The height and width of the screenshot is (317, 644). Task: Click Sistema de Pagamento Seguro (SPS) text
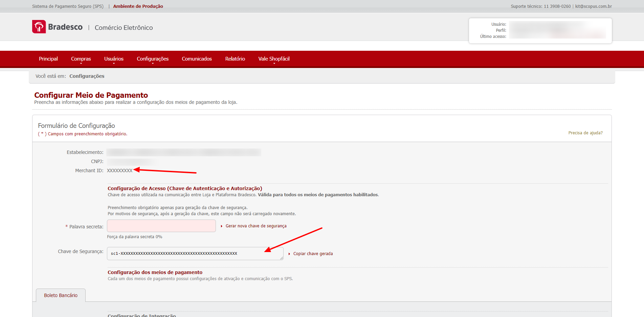[68, 6]
